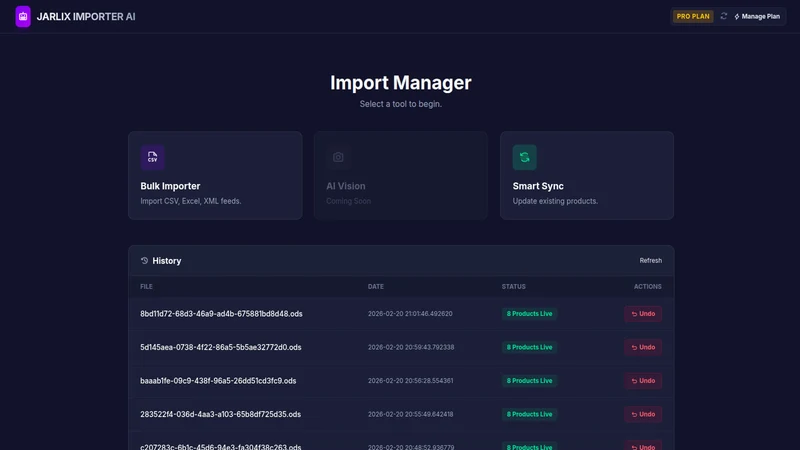Click the CSV file icon in Bulk Importer
Viewport: 800px width, 450px height.
point(153,157)
